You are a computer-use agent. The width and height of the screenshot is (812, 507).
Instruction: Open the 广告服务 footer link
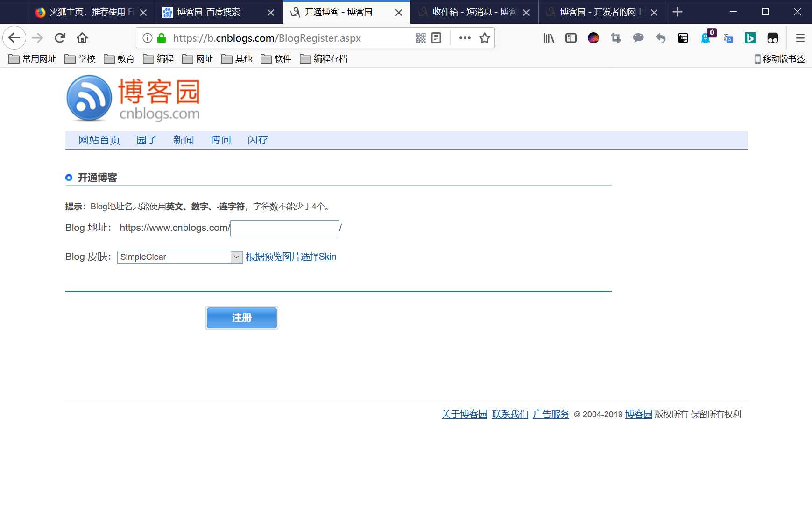point(551,414)
